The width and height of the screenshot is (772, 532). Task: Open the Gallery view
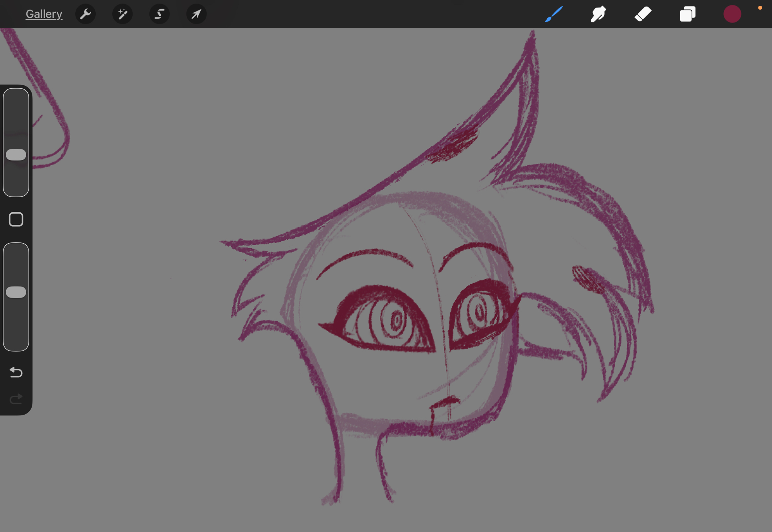pyautogui.click(x=44, y=14)
